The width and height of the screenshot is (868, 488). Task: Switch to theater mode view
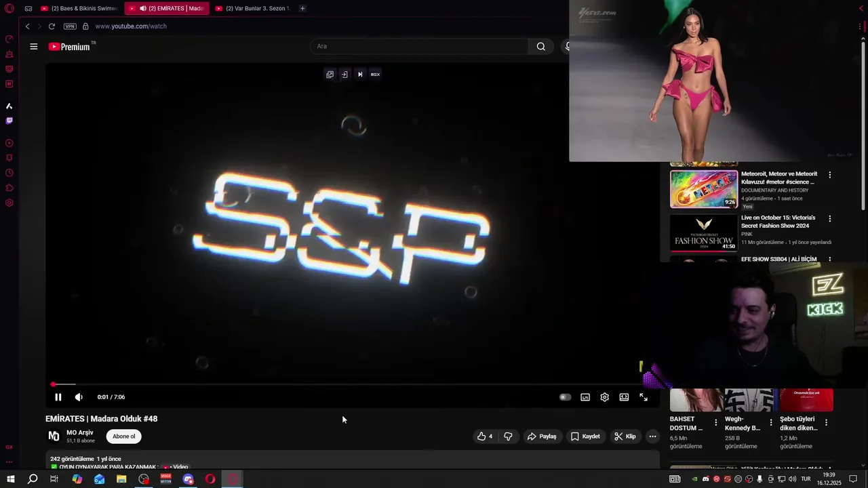click(x=624, y=397)
